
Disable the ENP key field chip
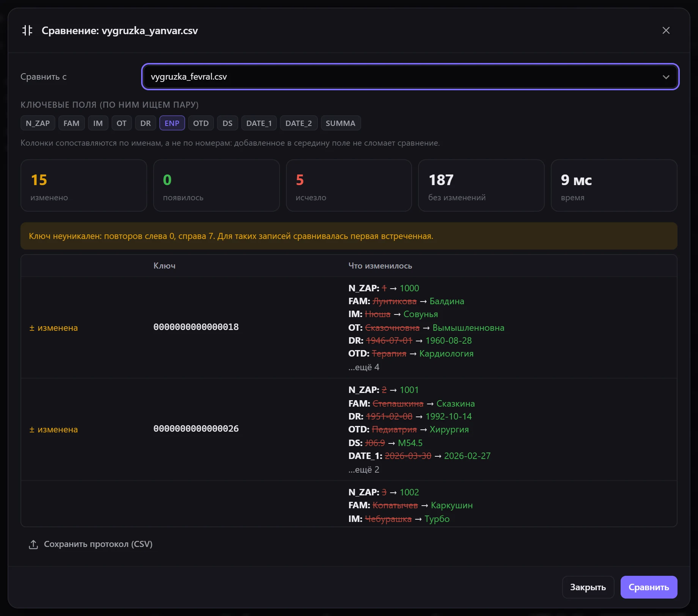coord(172,123)
